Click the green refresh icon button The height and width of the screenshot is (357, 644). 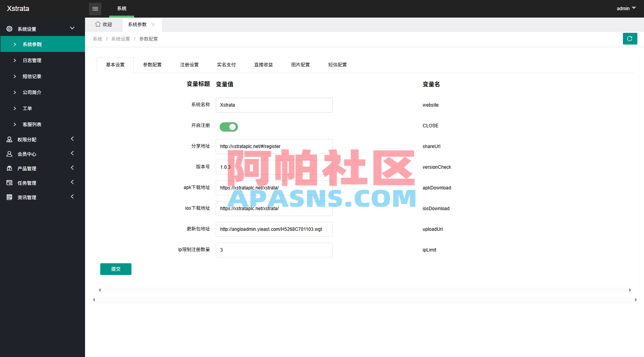click(x=630, y=39)
